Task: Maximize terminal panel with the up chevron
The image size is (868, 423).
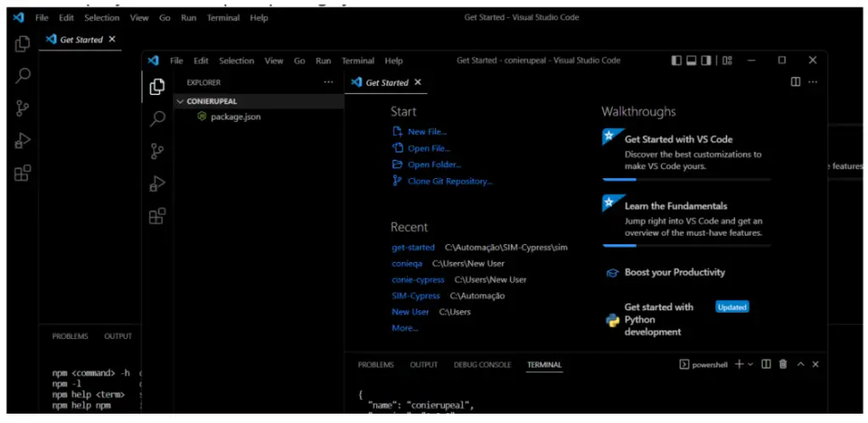Action: coord(800,365)
